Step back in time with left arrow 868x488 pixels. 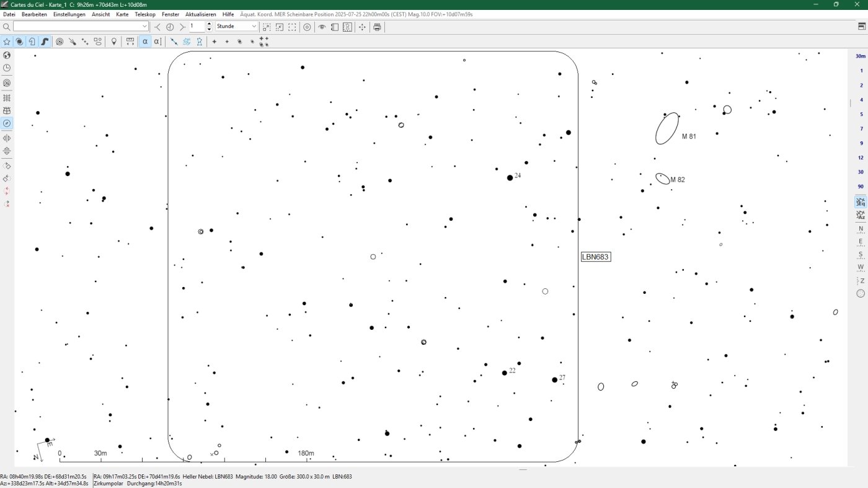click(157, 27)
